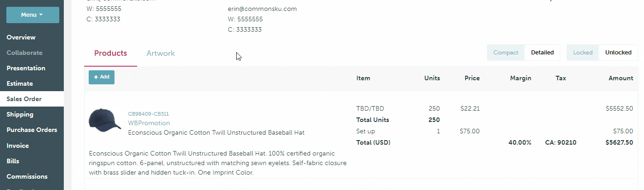Navigate to Estimate
Image resolution: width=644 pixels, height=190 pixels.
tap(19, 83)
